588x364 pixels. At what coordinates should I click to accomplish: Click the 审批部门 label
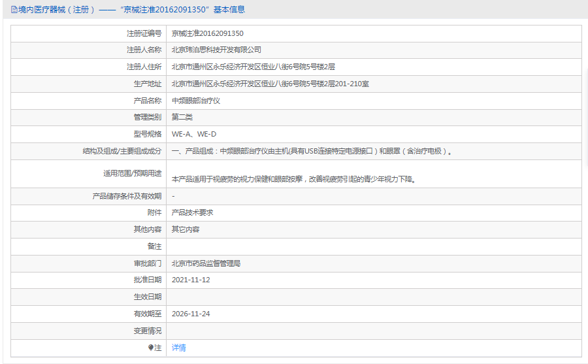pyautogui.click(x=148, y=264)
